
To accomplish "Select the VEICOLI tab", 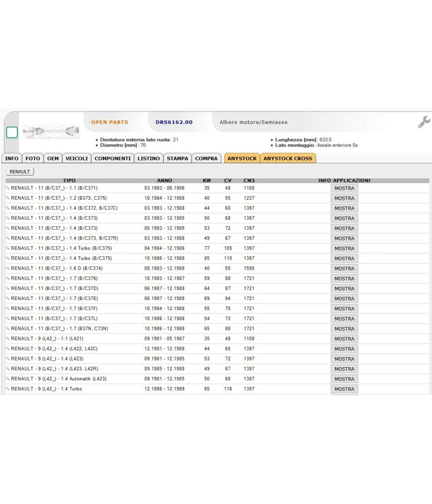I will point(77,158).
